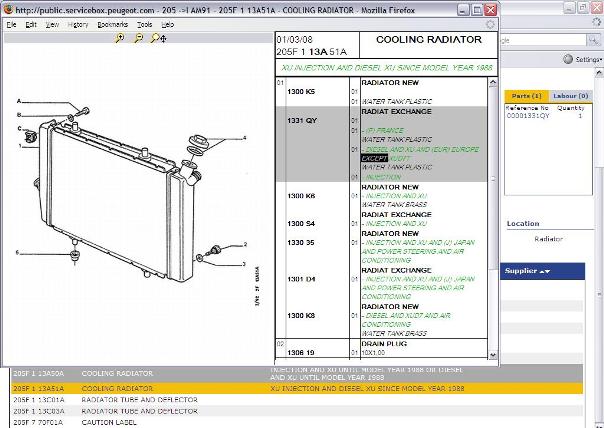The height and width of the screenshot is (428, 604).
Task: Open the 205F 7 70F01A CAUTION LABEL row
Action: pos(297,422)
